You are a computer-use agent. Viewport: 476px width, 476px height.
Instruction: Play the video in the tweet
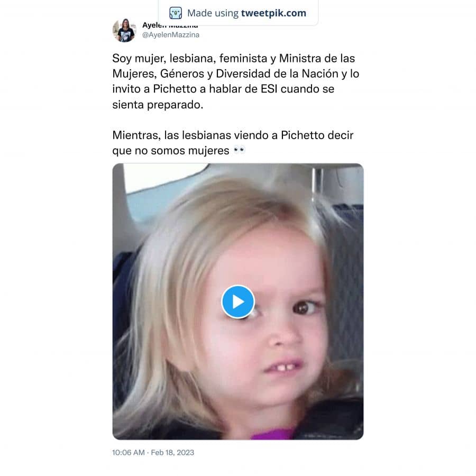(237, 302)
